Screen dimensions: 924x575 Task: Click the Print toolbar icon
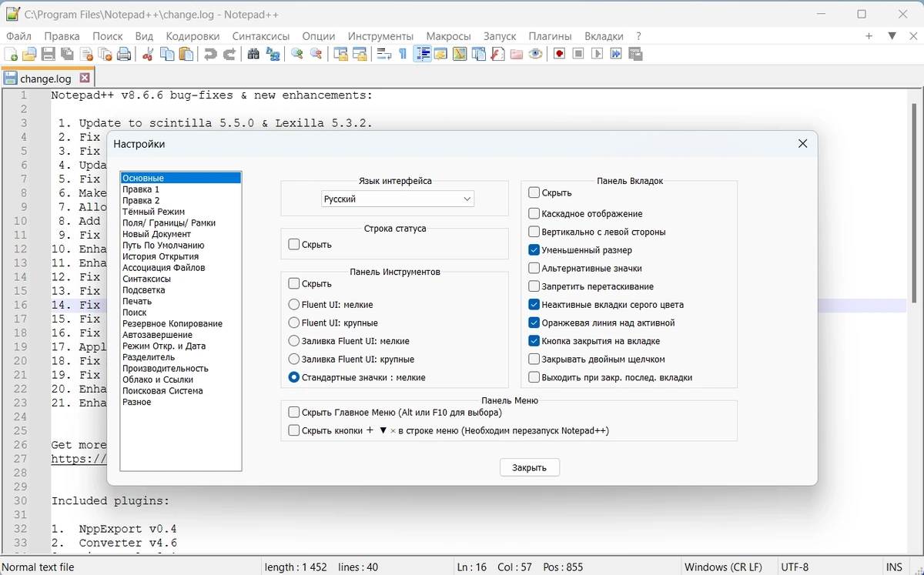coord(123,54)
